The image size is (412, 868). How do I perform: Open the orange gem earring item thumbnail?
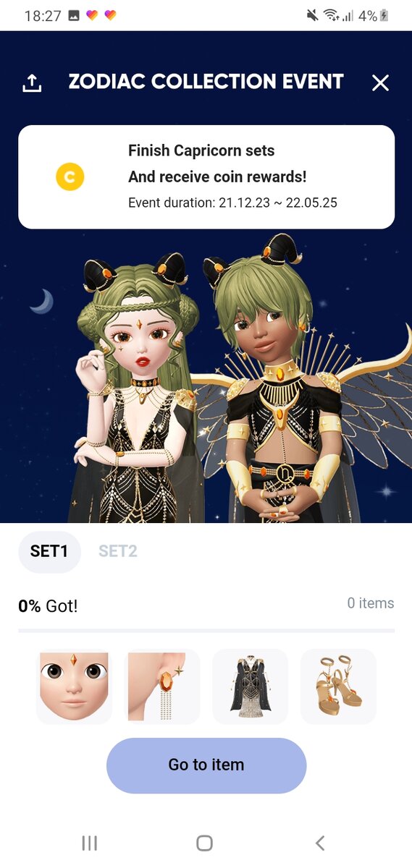click(x=162, y=686)
